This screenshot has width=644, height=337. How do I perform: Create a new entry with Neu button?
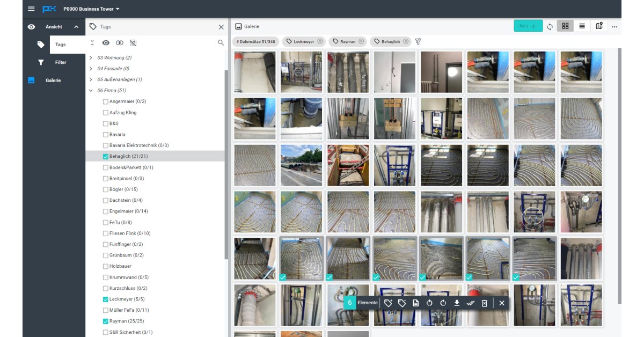(x=528, y=26)
